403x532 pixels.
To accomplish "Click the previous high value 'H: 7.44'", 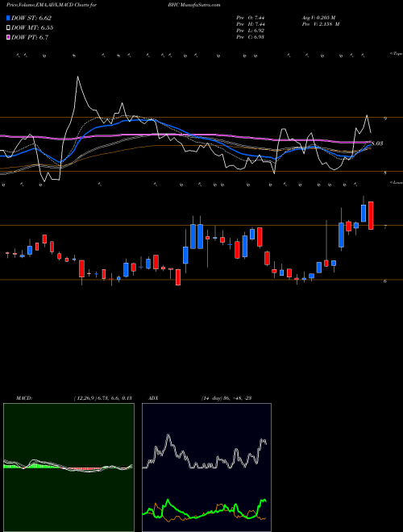I will click(256, 24).
